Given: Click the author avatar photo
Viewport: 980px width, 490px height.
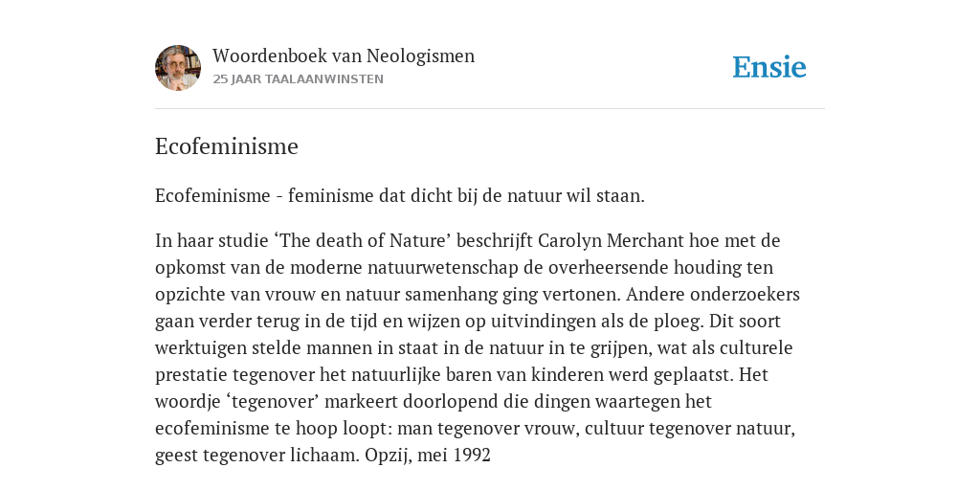Looking at the screenshot, I should [x=178, y=68].
